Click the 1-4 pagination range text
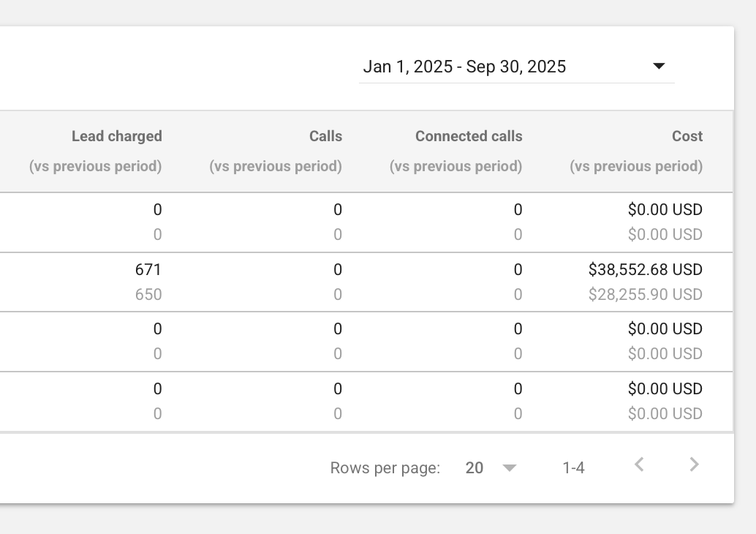Image resolution: width=756 pixels, height=534 pixels. [x=573, y=468]
